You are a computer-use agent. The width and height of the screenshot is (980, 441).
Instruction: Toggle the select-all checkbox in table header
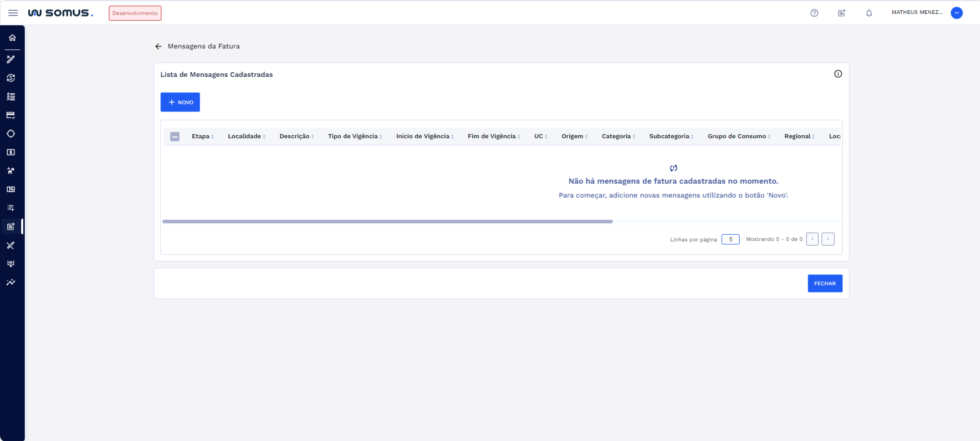point(175,137)
